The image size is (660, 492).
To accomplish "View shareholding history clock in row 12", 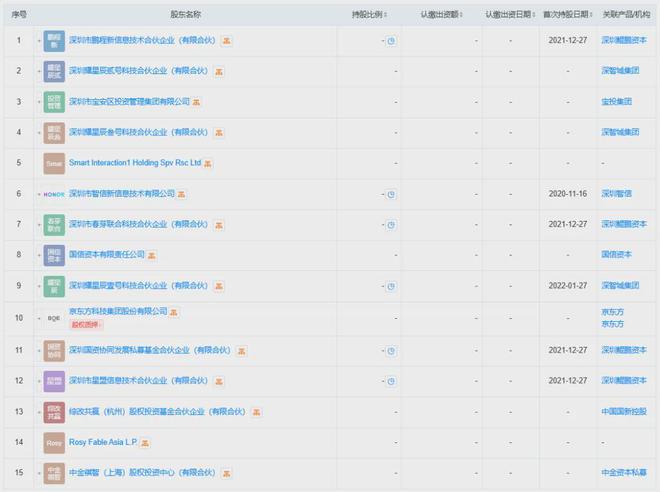I will [x=391, y=381].
